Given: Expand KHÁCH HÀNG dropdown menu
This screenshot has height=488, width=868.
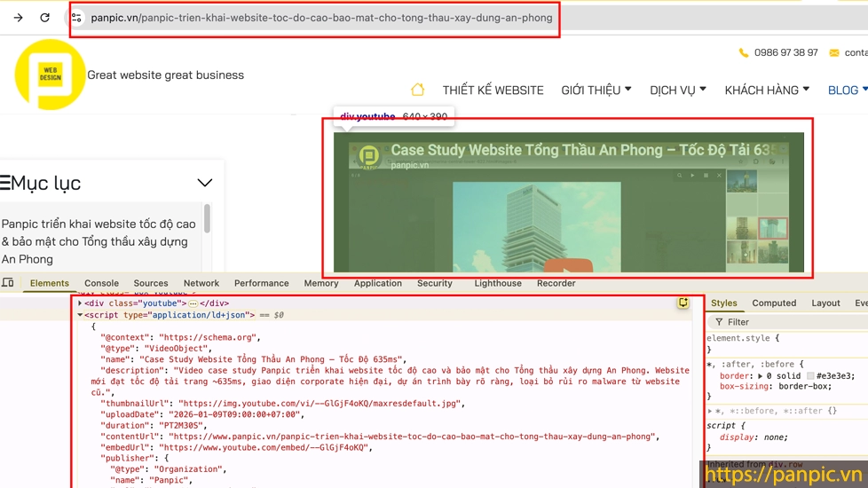Looking at the screenshot, I should pyautogui.click(x=767, y=91).
